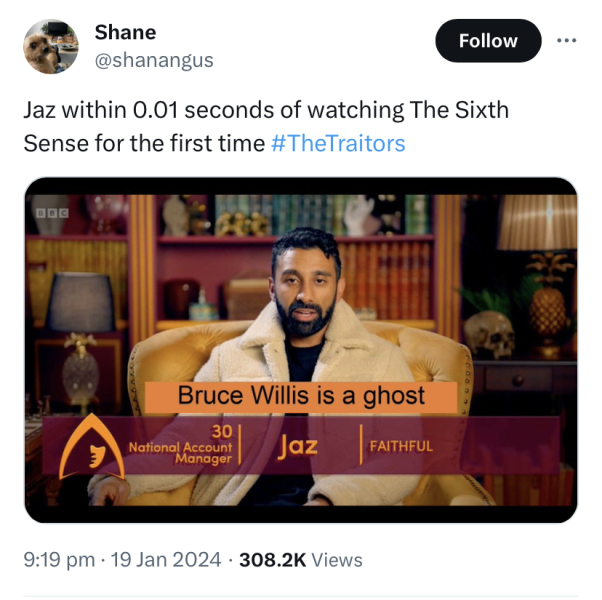
Task: Open the 9:19 pm timestamp link
Action: click(59, 559)
